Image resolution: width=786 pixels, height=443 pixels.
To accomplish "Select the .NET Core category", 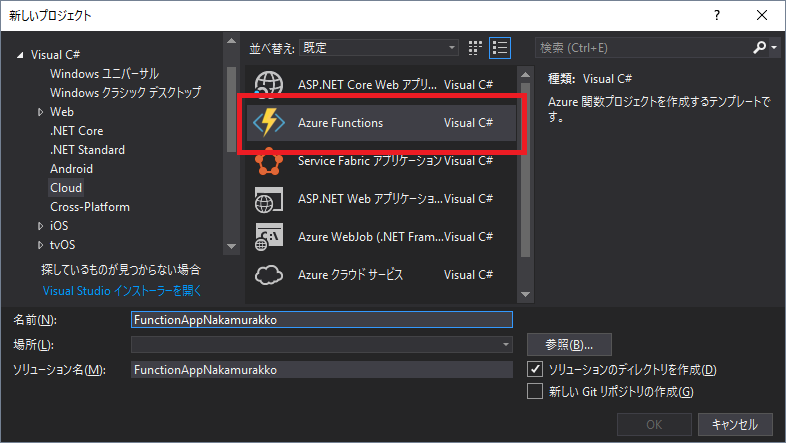I will (x=77, y=131).
